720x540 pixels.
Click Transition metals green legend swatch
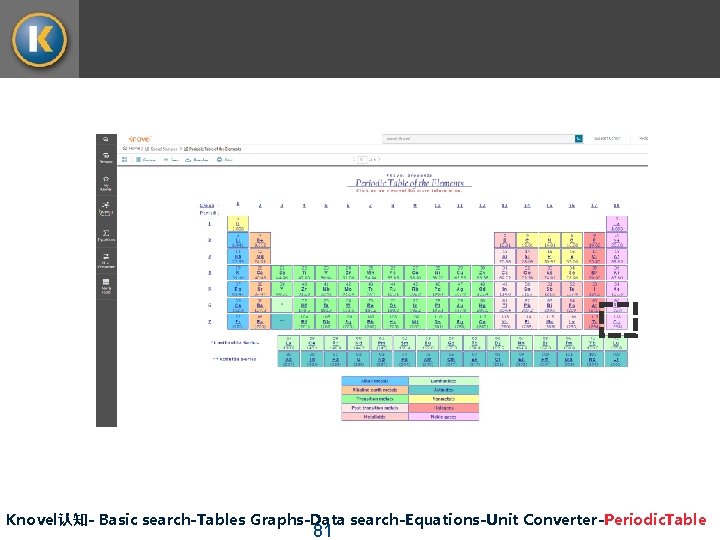pyautogui.click(x=375, y=399)
